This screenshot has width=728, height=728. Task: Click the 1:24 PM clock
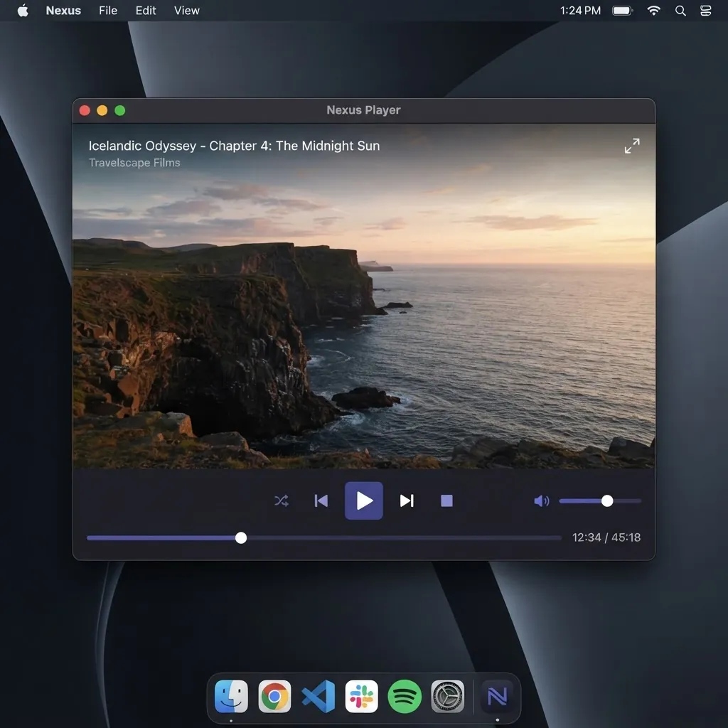pyautogui.click(x=580, y=10)
